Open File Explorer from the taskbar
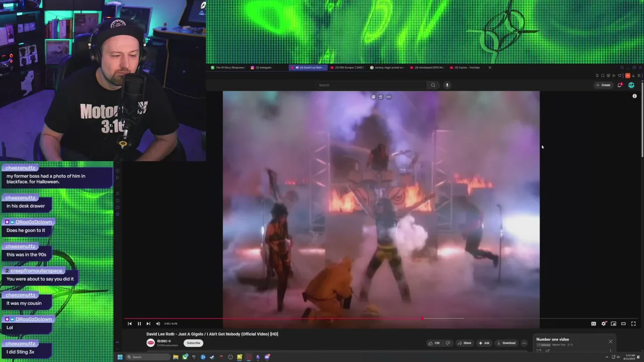The width and height of the screenshot is (644, 362). pos(176,357)
